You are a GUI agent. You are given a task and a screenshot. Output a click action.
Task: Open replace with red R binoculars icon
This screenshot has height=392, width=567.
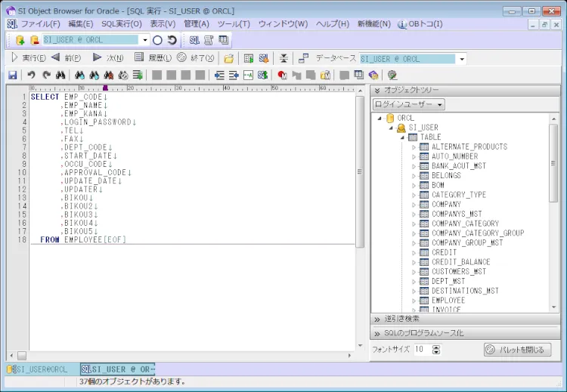point(108,75)
